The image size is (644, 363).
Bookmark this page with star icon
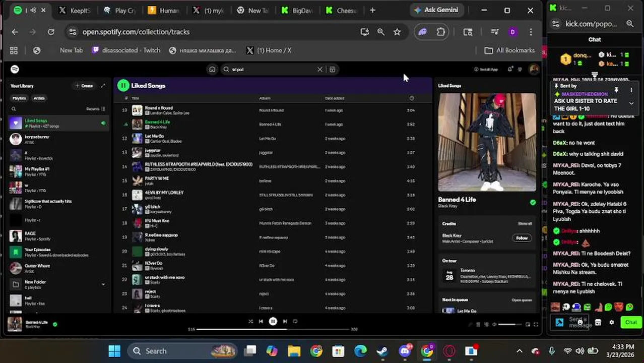click(x=397, y=32)
